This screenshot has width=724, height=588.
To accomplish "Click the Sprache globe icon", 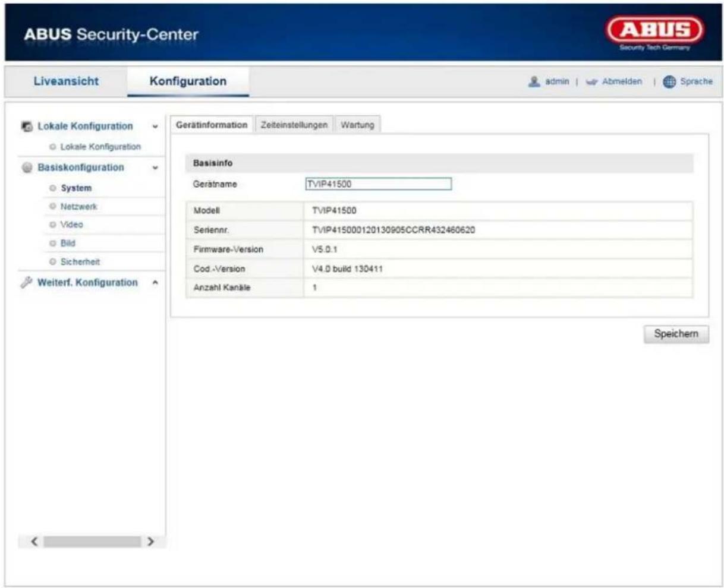I will 669,82.
